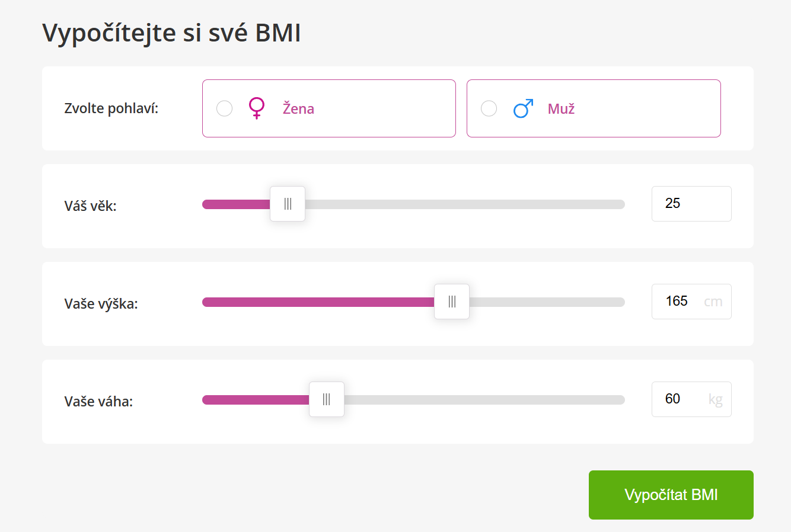Click the age input field showing 25

(691, 204)
